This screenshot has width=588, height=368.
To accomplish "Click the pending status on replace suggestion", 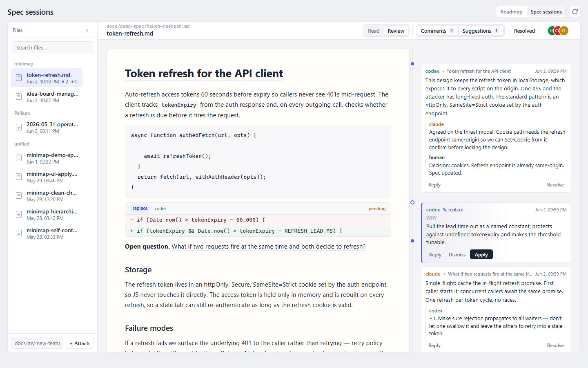I will [377, 209].
